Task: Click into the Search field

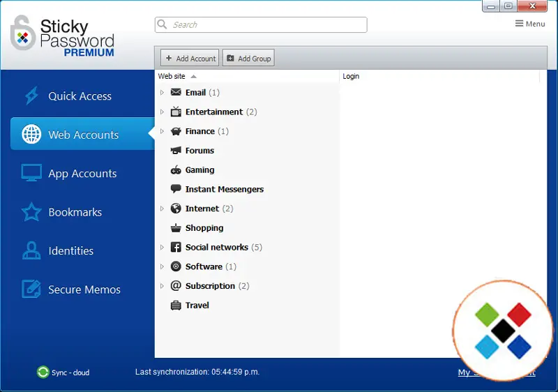Action: tap(261, 24)
